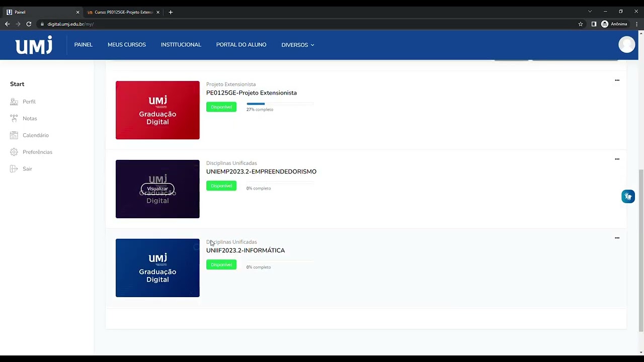Open the Preferências gear icon

click(14, 152)
